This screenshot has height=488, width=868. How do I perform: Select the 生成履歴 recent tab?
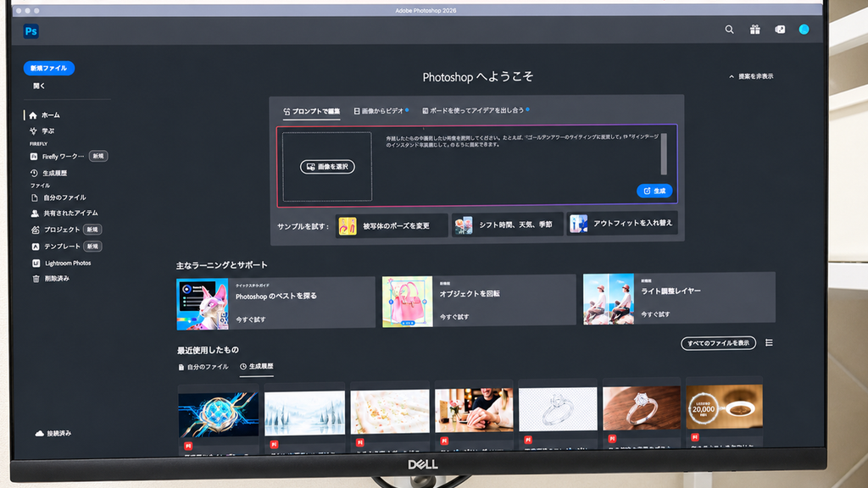[x=256, y=366]
